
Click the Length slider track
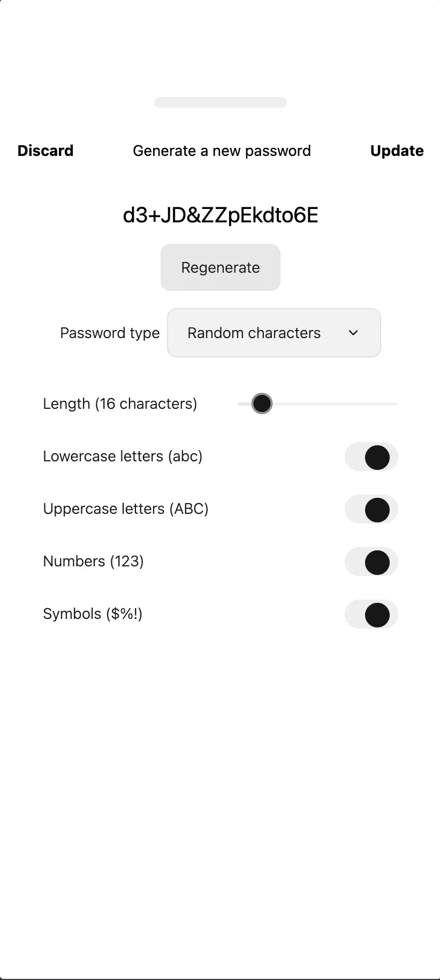click(318, 403)
